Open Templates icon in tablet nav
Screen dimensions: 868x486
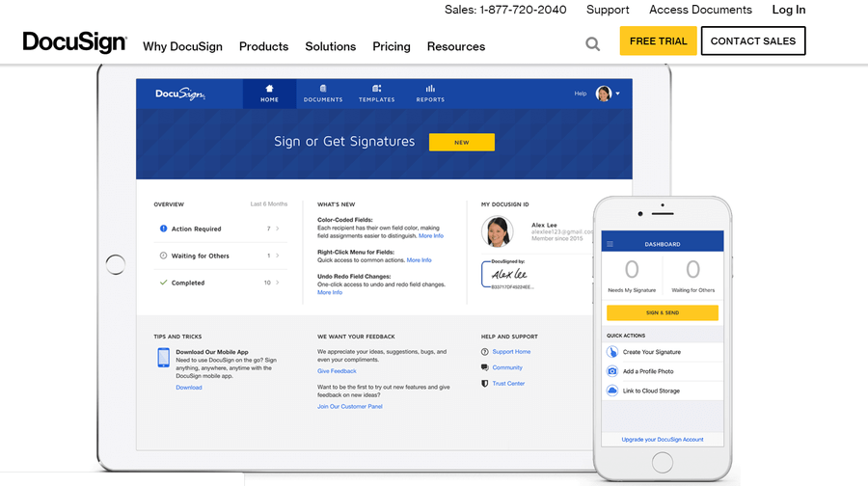(x=376, y=89)
